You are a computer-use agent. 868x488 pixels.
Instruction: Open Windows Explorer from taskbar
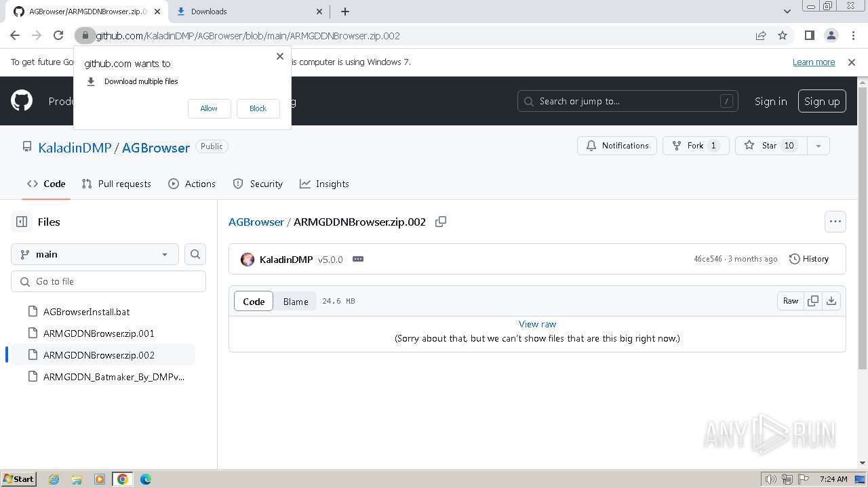coord(77,479)
